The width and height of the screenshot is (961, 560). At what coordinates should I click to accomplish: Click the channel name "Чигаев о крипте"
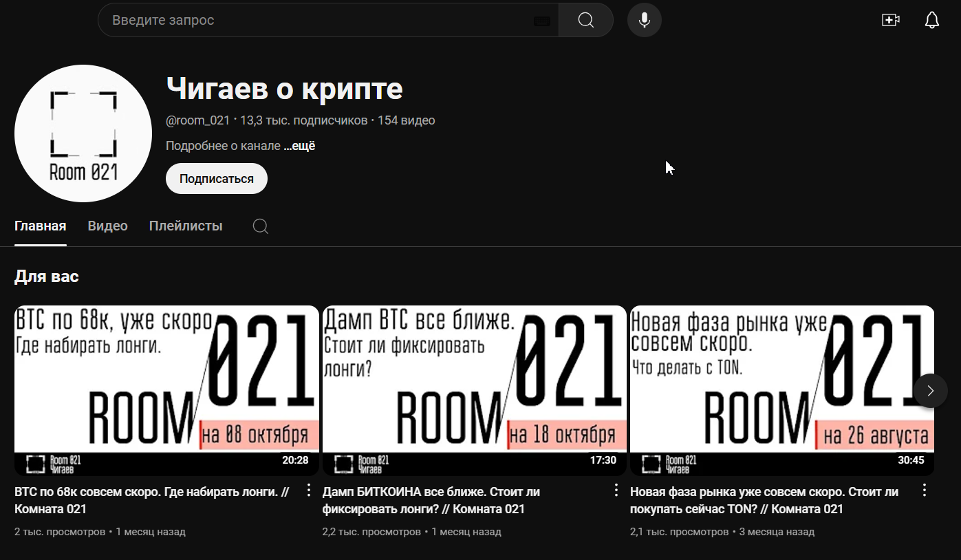(284, 88)
